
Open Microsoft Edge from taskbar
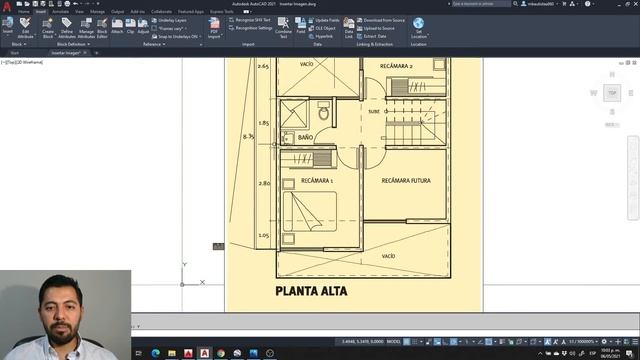click(156, 353)
